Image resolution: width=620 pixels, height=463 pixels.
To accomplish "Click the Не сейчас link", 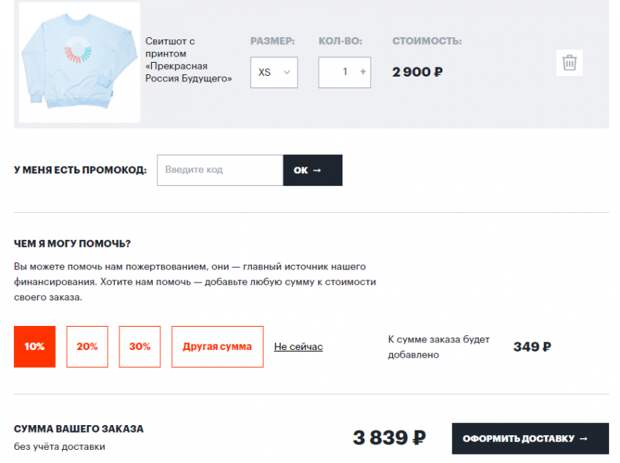I will pyautogui.click(x=299, y=347).
